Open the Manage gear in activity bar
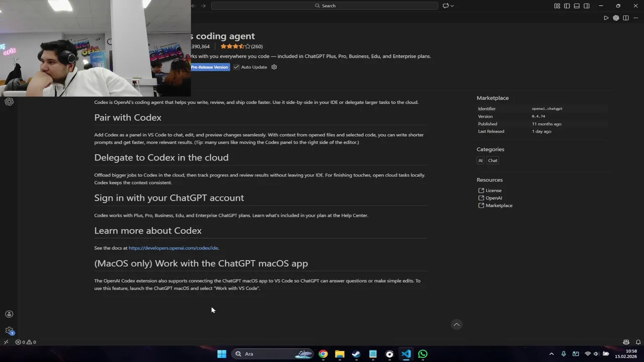The height and width of the screenshot is (362, 644). click(x=9, y=331)
